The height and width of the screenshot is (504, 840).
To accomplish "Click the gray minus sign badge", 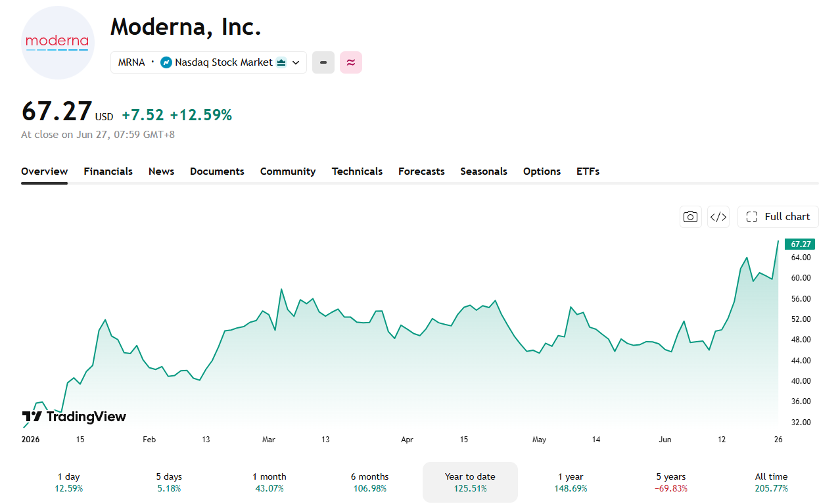I will click(x=323, y=62).
